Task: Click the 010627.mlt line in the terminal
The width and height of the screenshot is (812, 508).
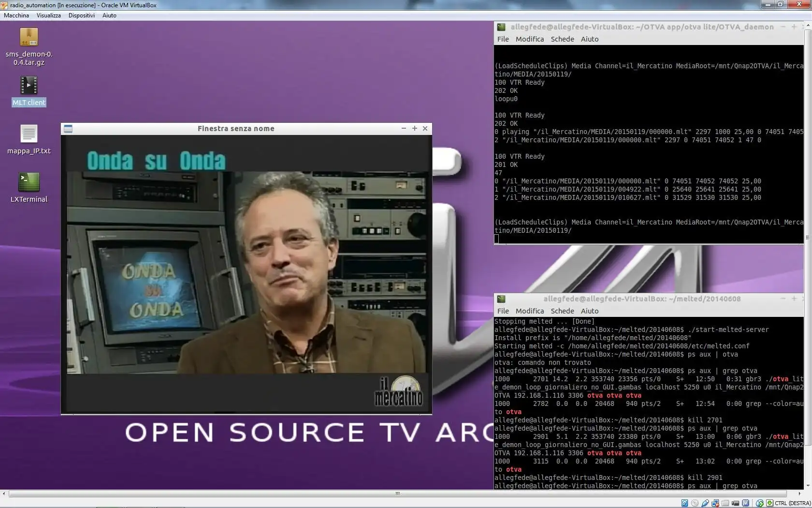Action: [x=628, y=197]
